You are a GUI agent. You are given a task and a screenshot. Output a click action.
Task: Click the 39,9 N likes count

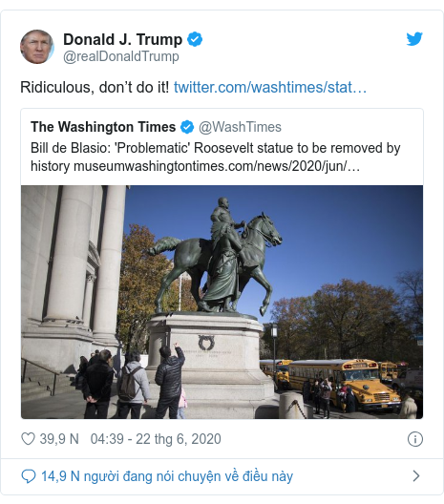click(59, 439)
